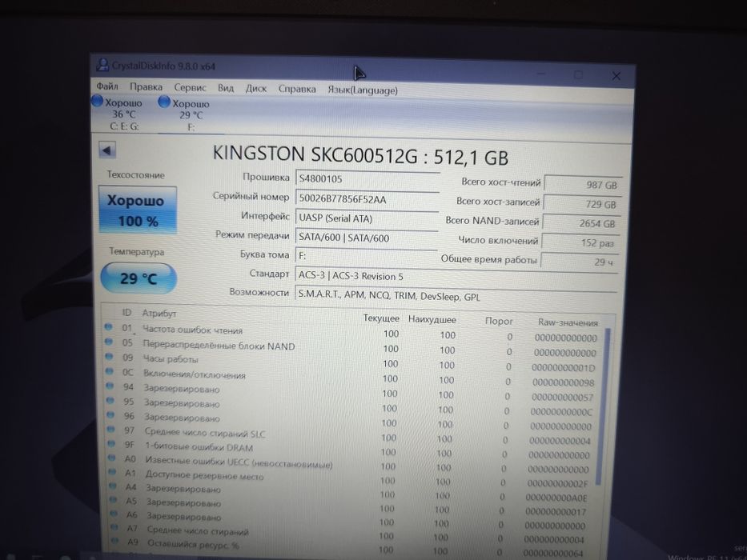The image size is (747, 560).
Task: Click the 29 °C temperature button
Action: pyautogui.click(x=139, y=278)
